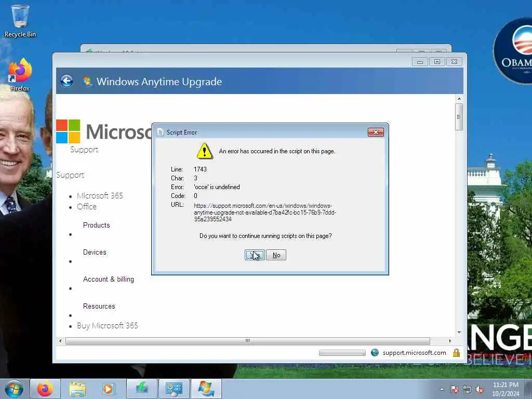Choose No to stop running scripts
The image size is (532, 399).
coord(276,255)
